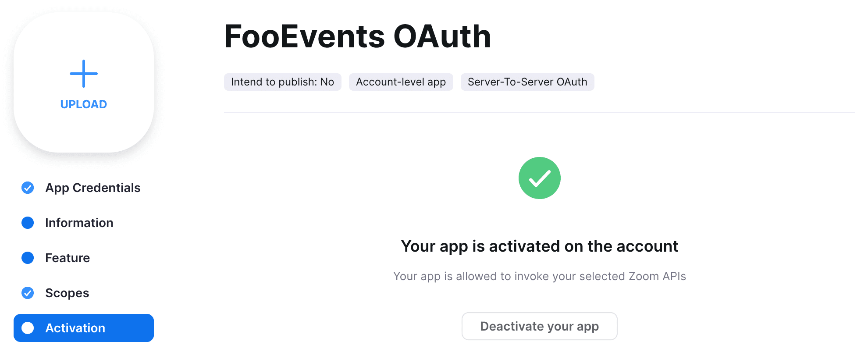Screen dimensions: 868x356
Task: Switch to the Scopes section
Action: (67, 293)
